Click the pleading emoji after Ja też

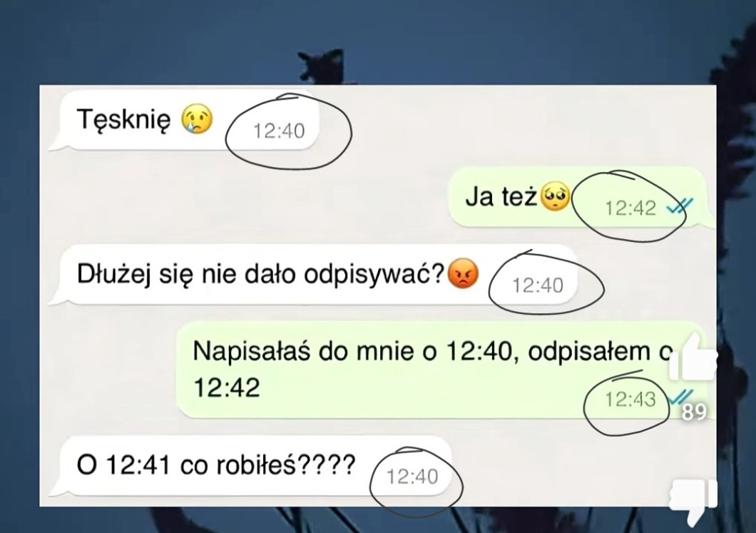pyautogui.click(x=555, y=196)
